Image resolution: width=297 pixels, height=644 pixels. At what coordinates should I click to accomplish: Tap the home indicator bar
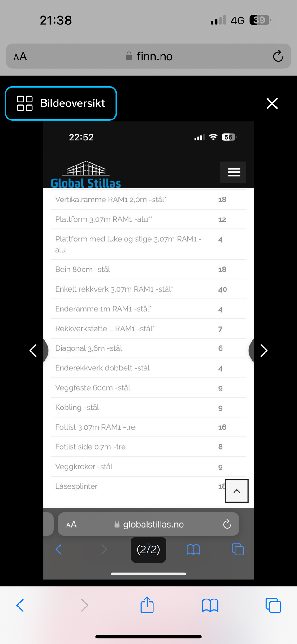coord(148,637)
